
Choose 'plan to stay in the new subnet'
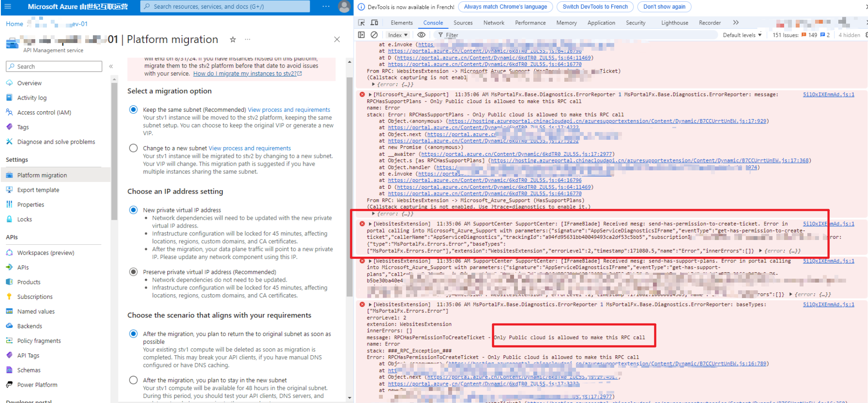133,380
